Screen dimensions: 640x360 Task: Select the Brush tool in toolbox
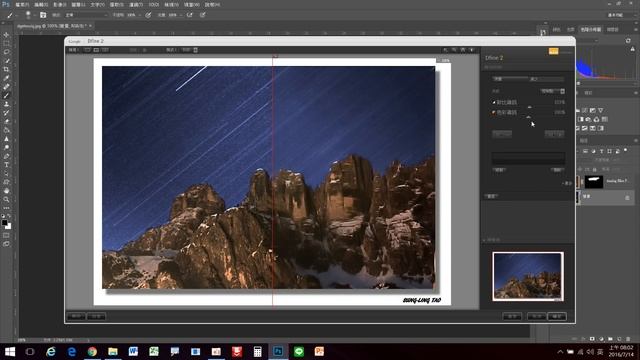[6, 96]
